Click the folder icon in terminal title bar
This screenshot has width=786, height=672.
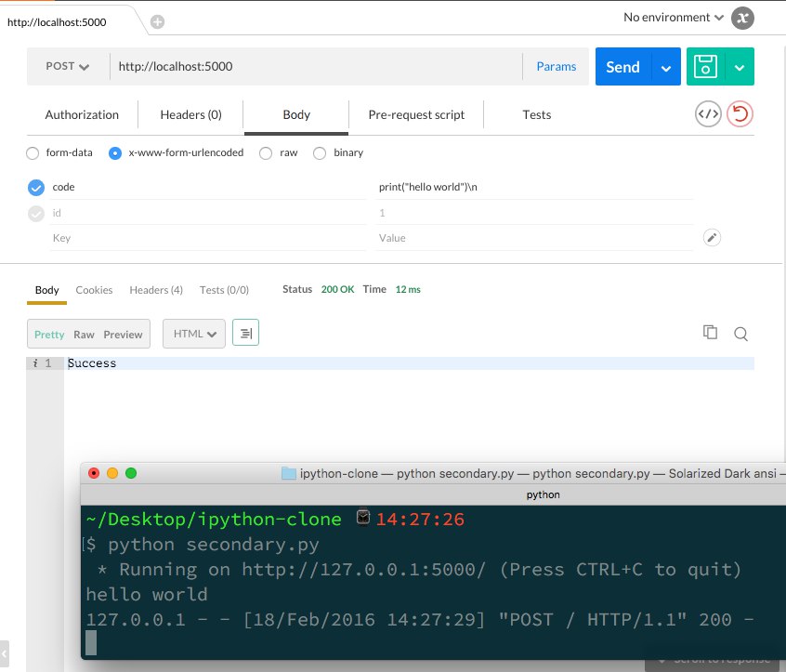(x=289, y=473)
